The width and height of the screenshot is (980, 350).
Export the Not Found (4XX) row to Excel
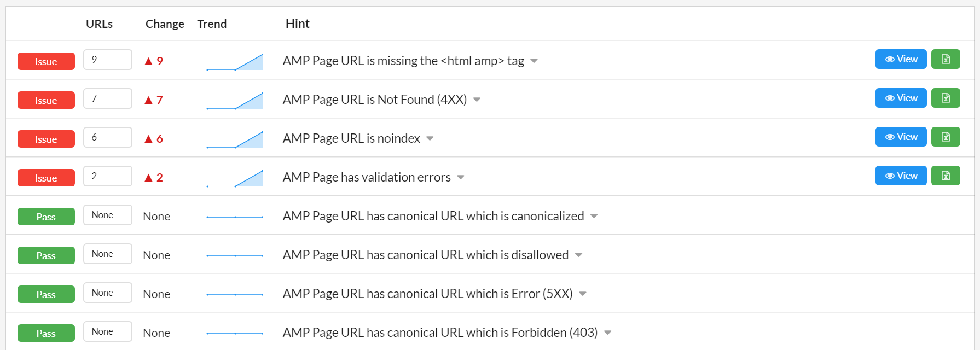click(946, 98)
